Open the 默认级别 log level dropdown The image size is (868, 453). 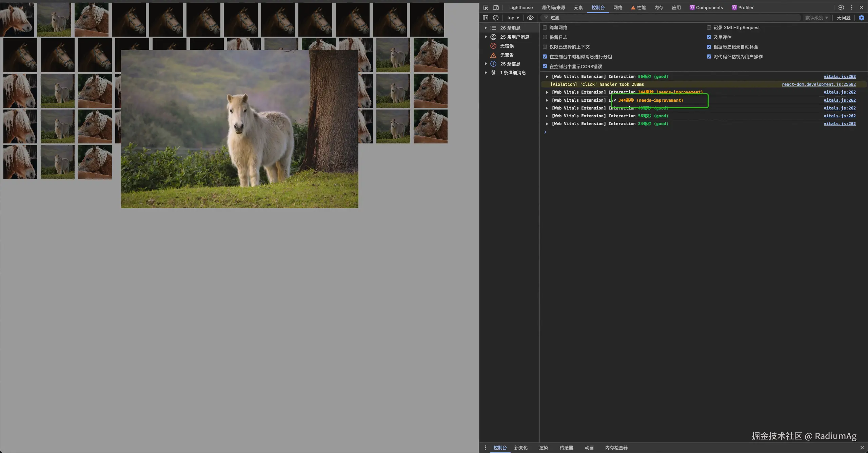(816, 18)
